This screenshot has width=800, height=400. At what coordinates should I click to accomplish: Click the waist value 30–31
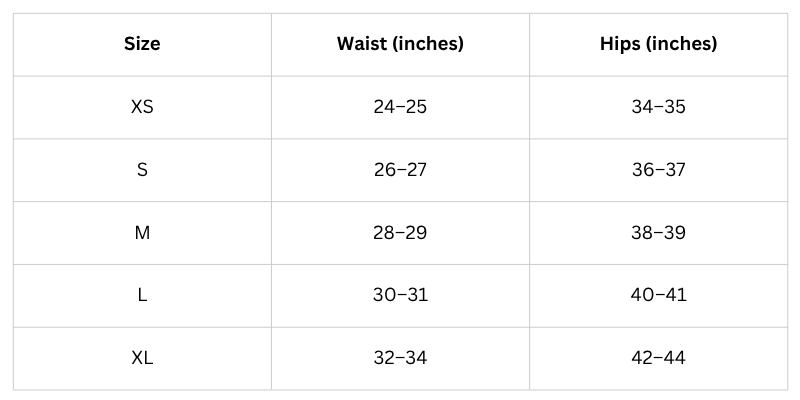[400, 295]
